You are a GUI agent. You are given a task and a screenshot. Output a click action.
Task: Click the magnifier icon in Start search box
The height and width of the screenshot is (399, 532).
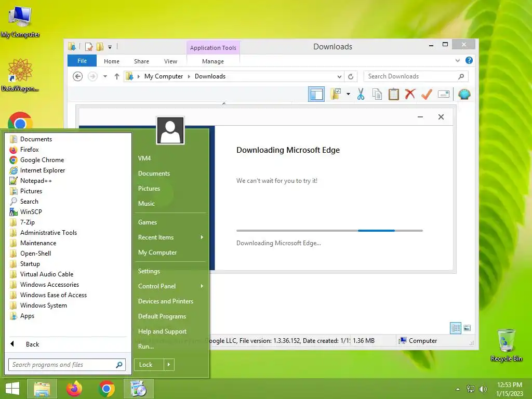(119, 365)
